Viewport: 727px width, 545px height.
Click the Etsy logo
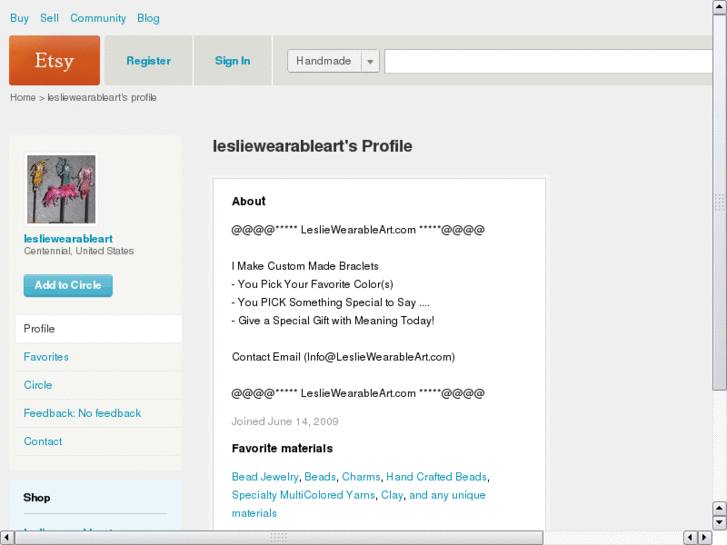pyautogui.click(x=54, y=60)
